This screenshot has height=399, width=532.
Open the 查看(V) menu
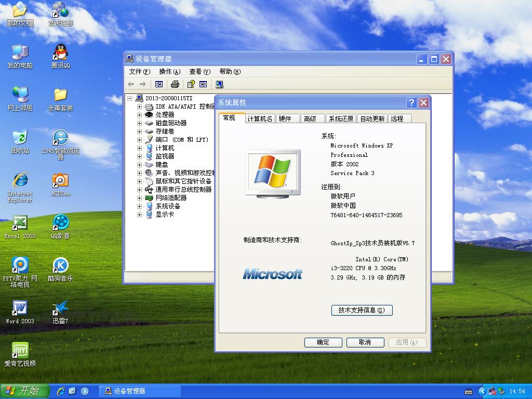pyautogui.click(x=200, y=72)
